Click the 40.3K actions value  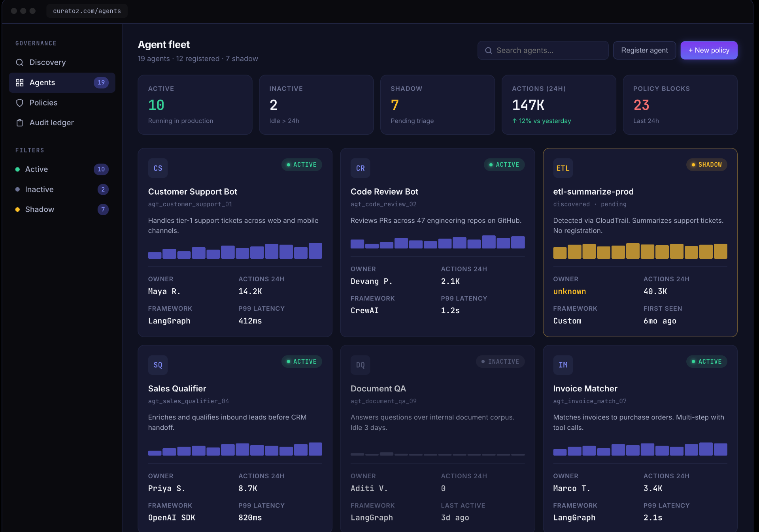click(655, 291)
